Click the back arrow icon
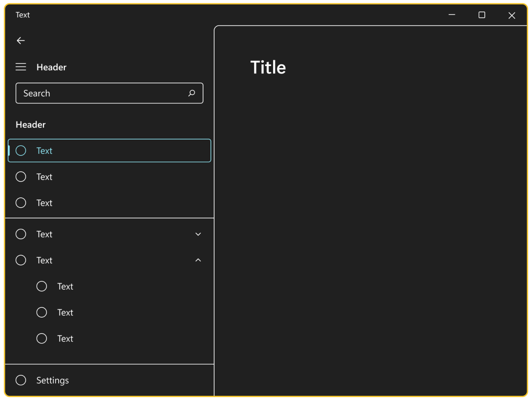This screenshot has width=532, height=400. (x=21, y=41)
